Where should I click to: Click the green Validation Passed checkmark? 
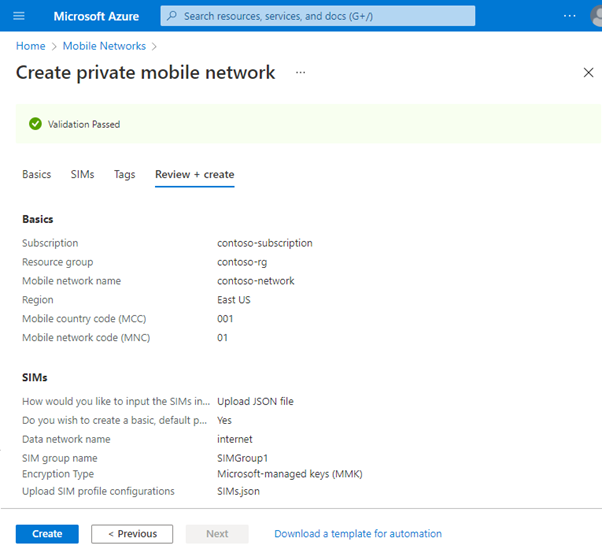coord(35,124)
